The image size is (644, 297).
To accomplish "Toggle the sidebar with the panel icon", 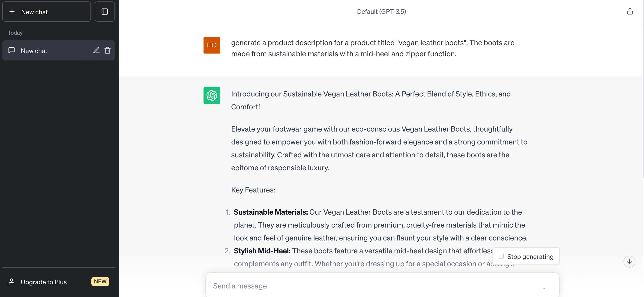I will 105,12.
